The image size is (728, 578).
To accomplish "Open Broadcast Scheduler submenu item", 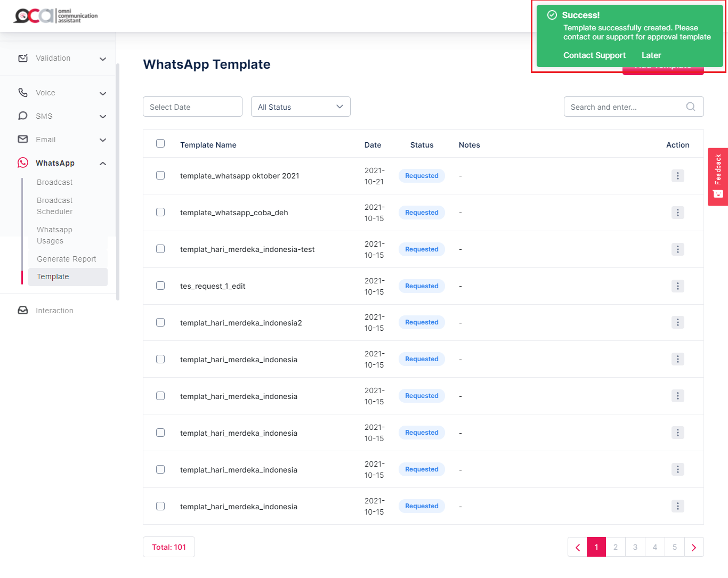I will [x=55, y=206].
